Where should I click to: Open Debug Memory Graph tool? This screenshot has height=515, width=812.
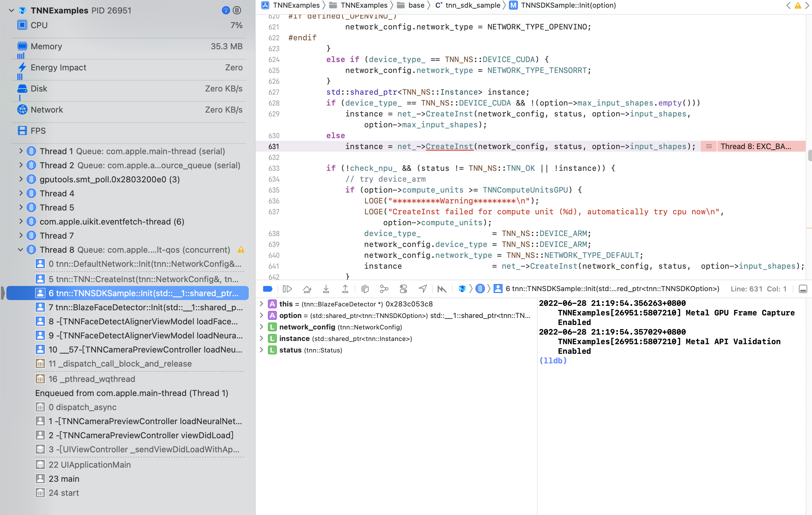[384, 289]
